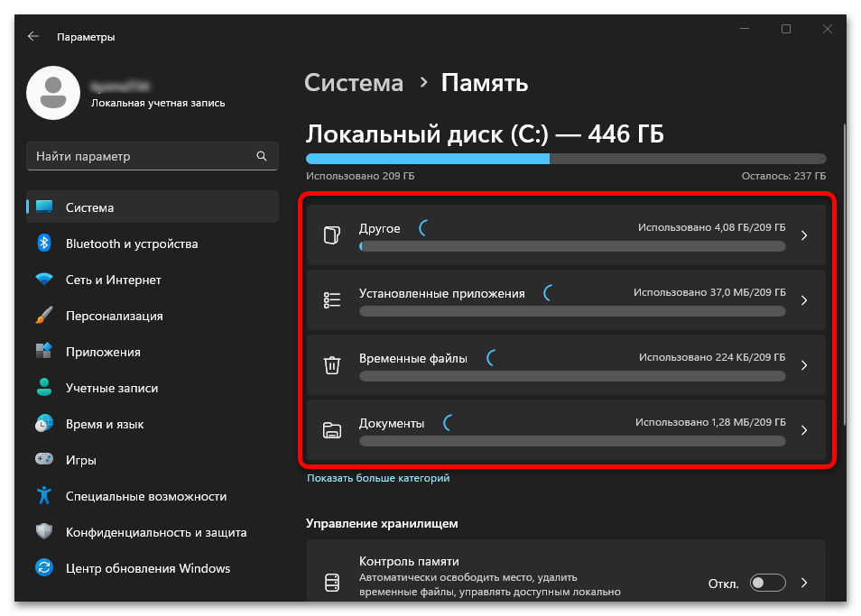Click the Персонализация paintbrush icon

tap(44, 316)
